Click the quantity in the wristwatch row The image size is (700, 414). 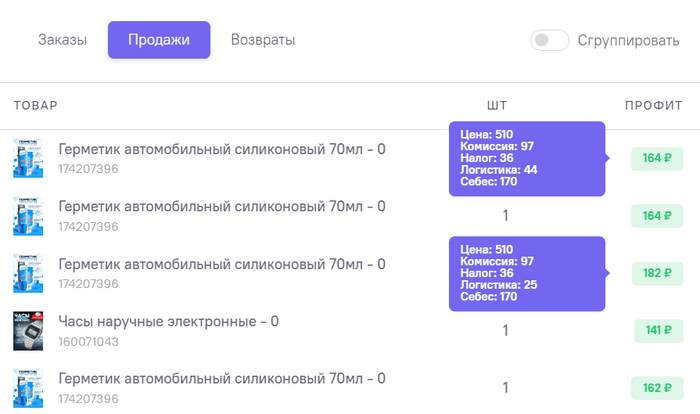pos(506,330)
